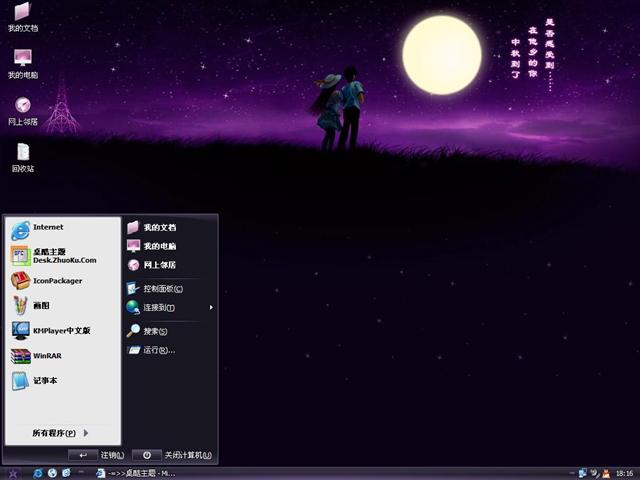The height and width of the screenshot is (480, 640).
Task: Click the star Start button on taskbar
Action: pyautogui.click(x=13, y=473)
